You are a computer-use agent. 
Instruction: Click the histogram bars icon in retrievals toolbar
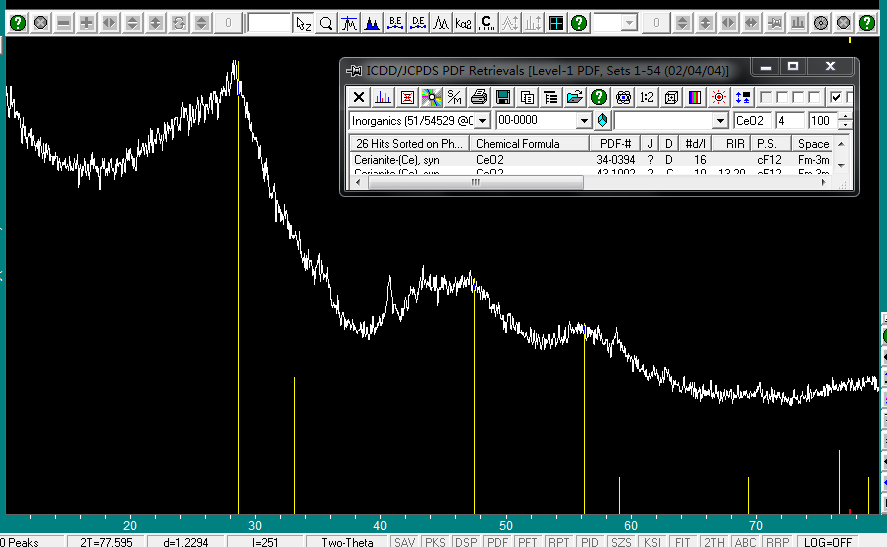point(383,97)
